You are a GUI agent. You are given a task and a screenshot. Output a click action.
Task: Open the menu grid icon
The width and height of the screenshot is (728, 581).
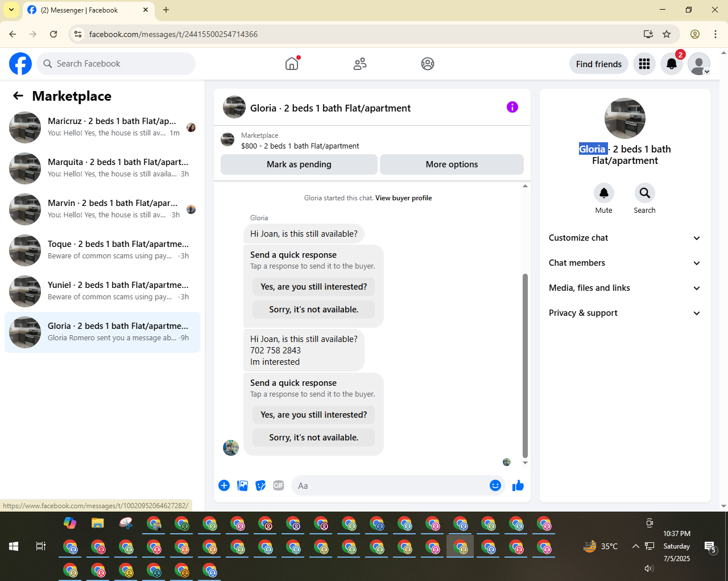tap(644, 64)
